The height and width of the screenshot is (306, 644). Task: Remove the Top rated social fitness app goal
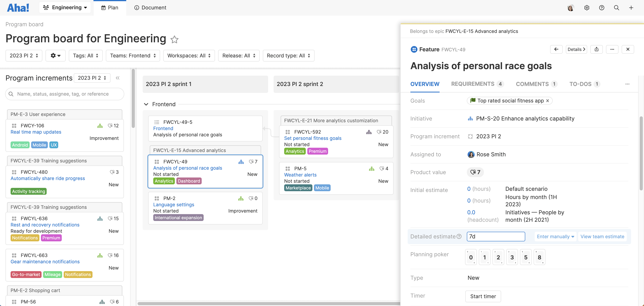pyautogui.click(x=548, y=101)
